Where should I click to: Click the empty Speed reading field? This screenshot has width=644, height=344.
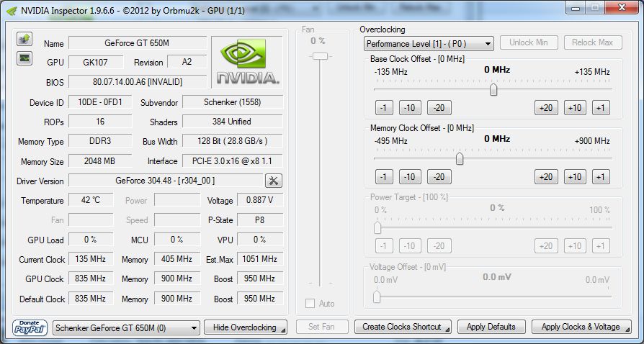coord(177,219)
